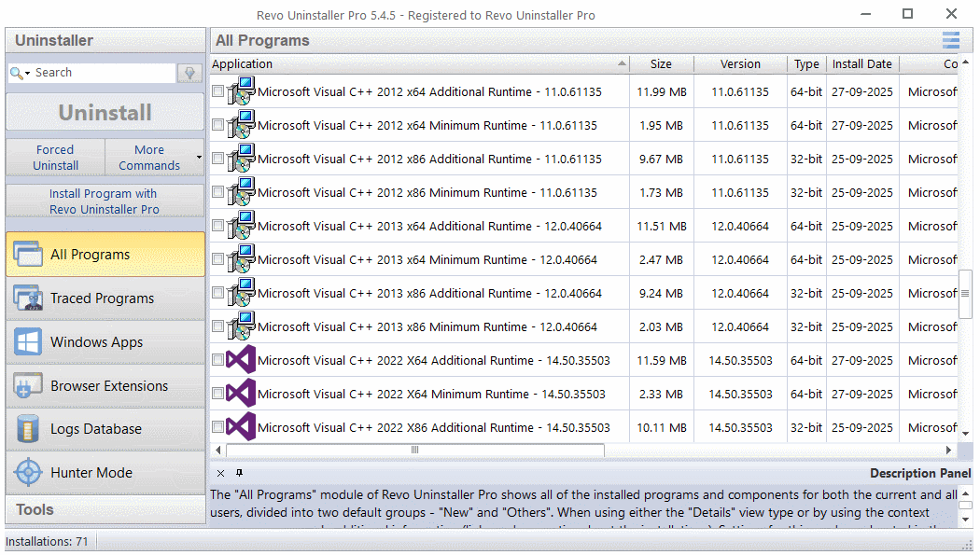Expand the More Commands dropdown arrow
980x555 pixels.
point(199,158)
